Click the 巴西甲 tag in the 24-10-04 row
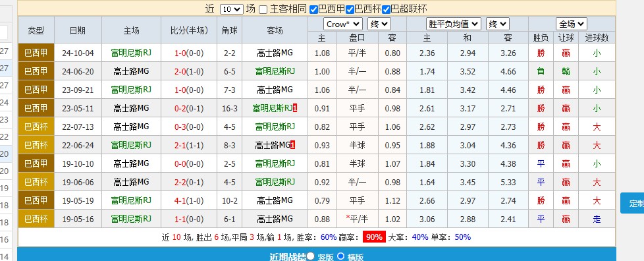 (x=36, y=53)
